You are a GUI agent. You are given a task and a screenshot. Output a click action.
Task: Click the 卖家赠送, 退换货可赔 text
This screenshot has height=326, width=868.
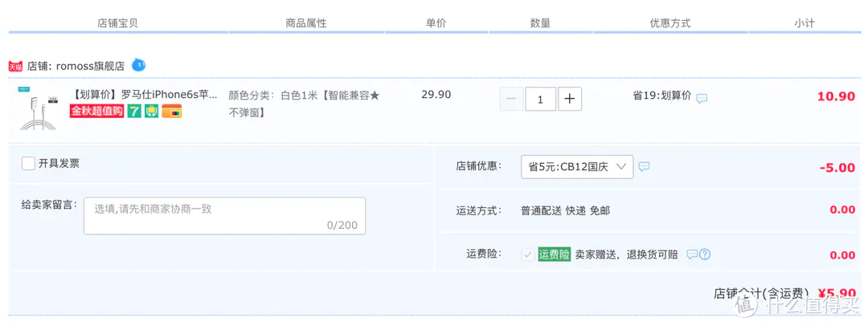626,255
